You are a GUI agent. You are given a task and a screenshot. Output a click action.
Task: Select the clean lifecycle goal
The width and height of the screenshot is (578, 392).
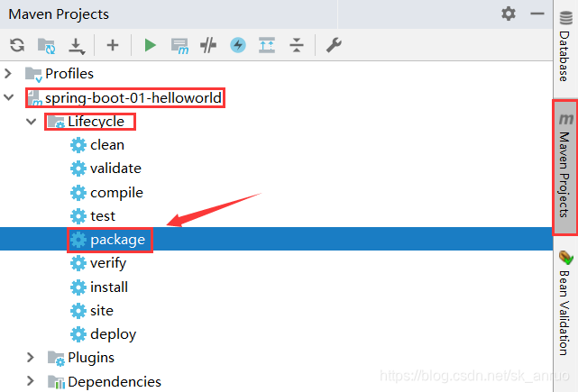tap(97, 145)
